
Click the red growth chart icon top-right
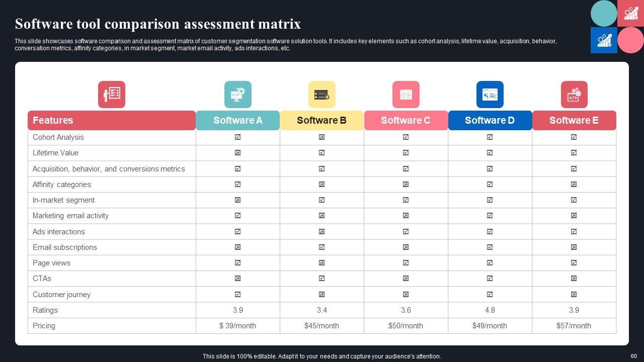[x=630, y=13]
